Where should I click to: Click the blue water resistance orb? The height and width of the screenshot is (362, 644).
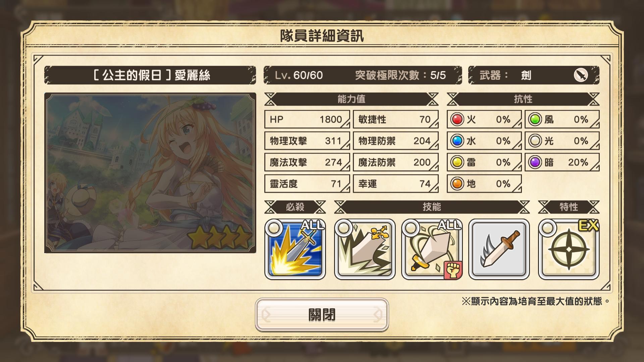pyautogui.click(x=457, y=141)
